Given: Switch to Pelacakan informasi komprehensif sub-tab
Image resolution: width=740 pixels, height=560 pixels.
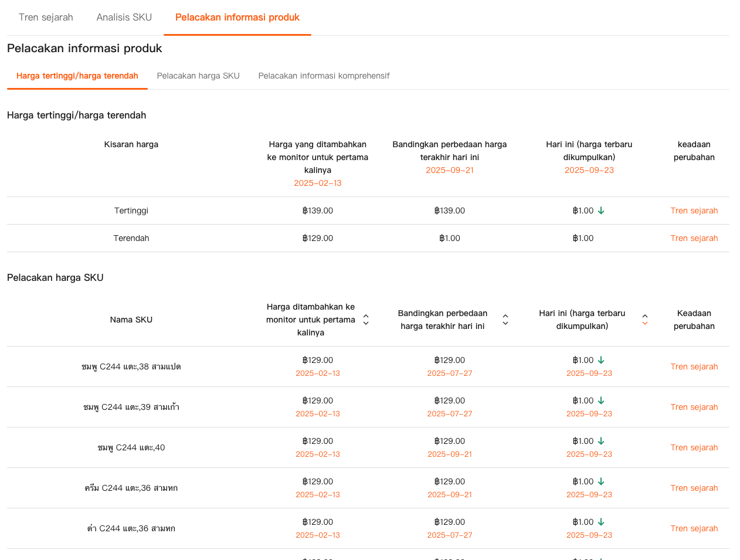Looking at the screenshot, I should [x=324, y=76].
